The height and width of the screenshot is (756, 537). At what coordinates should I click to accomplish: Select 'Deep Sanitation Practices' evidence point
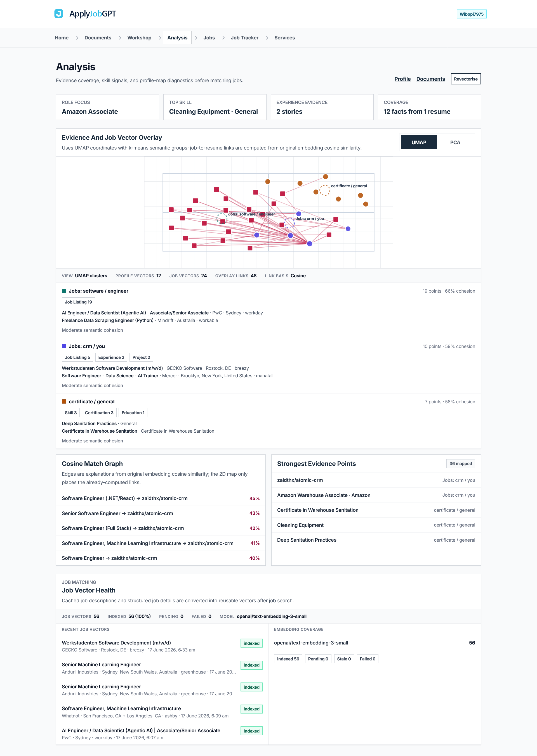click(x=376, y=540)
